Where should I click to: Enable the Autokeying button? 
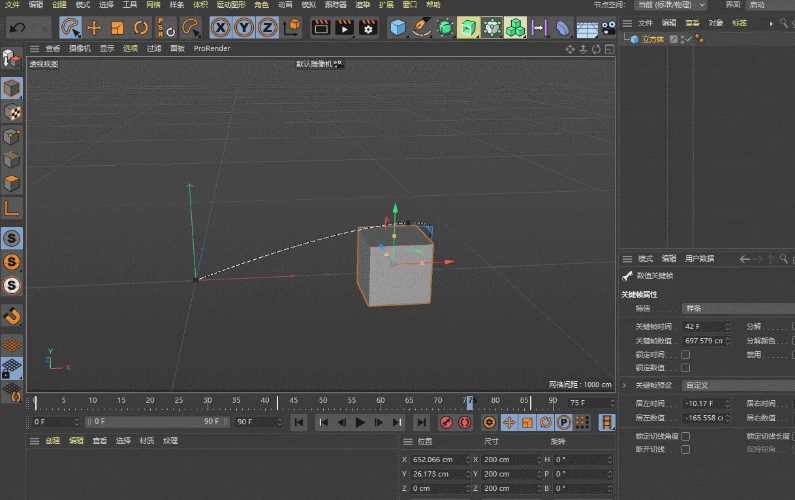click(x=464, y=422)
